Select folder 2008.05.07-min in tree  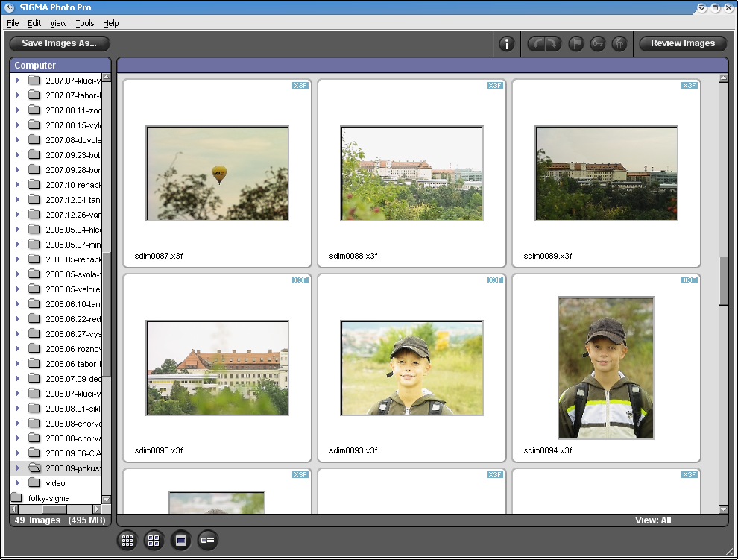[x=73, y=245]
